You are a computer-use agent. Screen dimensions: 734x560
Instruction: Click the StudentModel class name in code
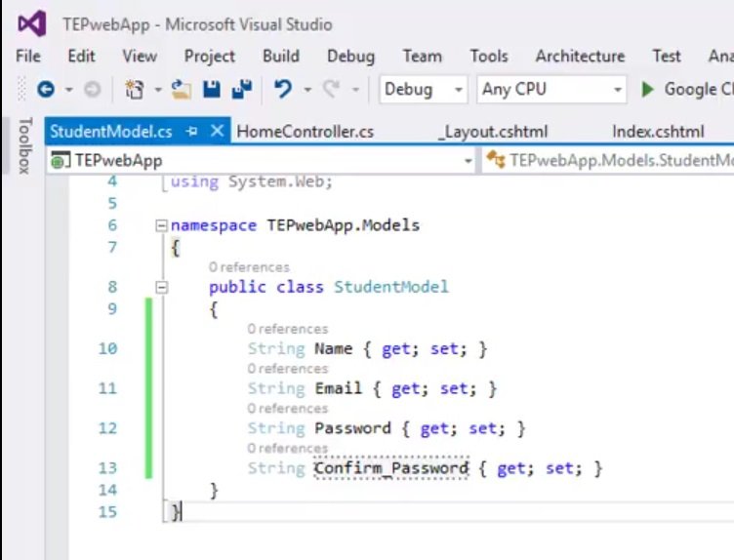391,287
